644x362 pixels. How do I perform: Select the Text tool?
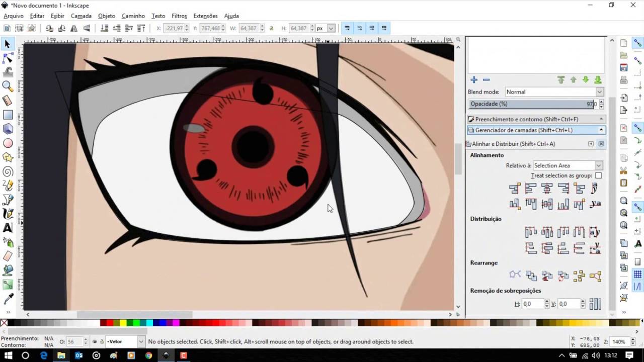point(7,228)
